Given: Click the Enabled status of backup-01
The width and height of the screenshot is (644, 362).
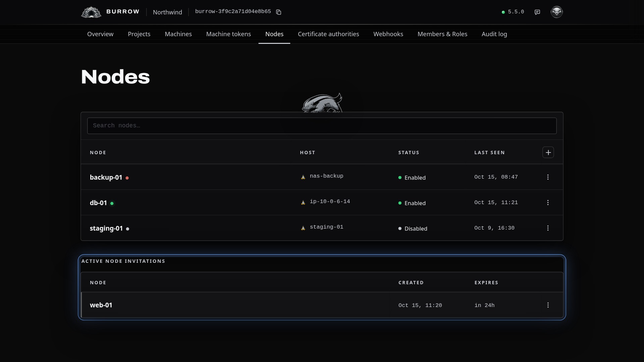Looking at the screenshot, I should click(412, 178).
